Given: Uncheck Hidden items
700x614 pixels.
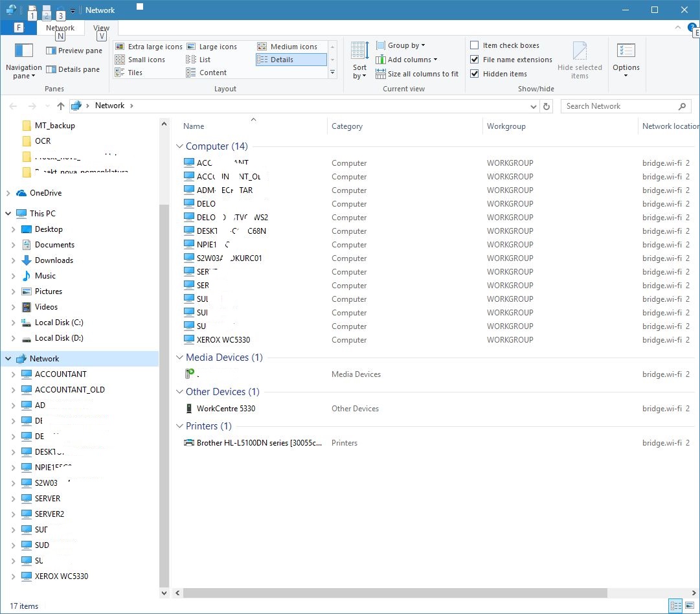Looking at the screenshot, I should tap(475, 74).
